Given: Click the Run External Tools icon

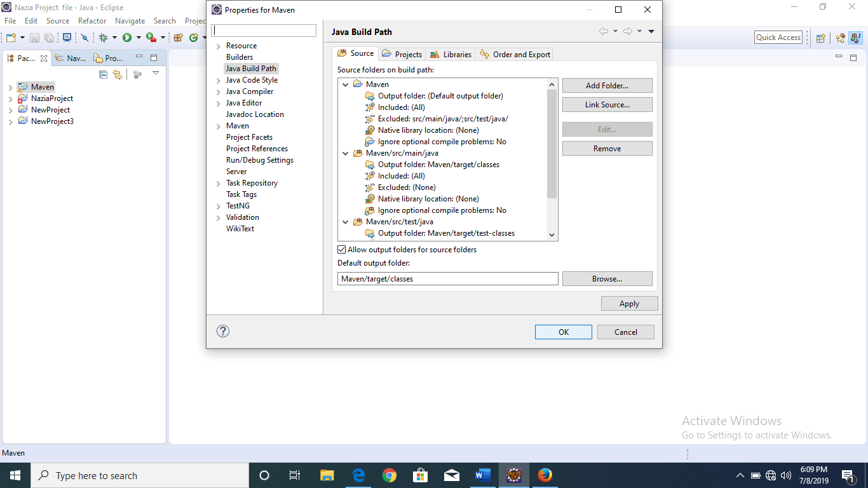Looking at the screenshot, I should point(151,37).
